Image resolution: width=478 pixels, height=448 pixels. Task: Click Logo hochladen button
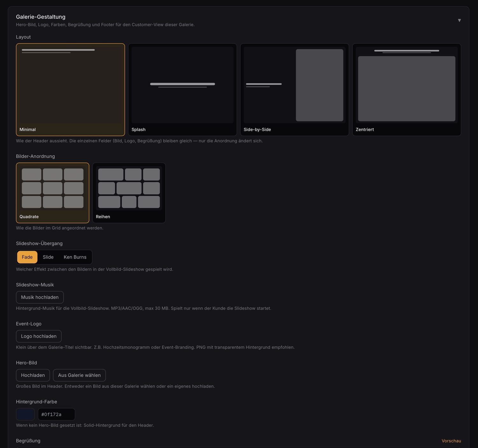point(39,336)
